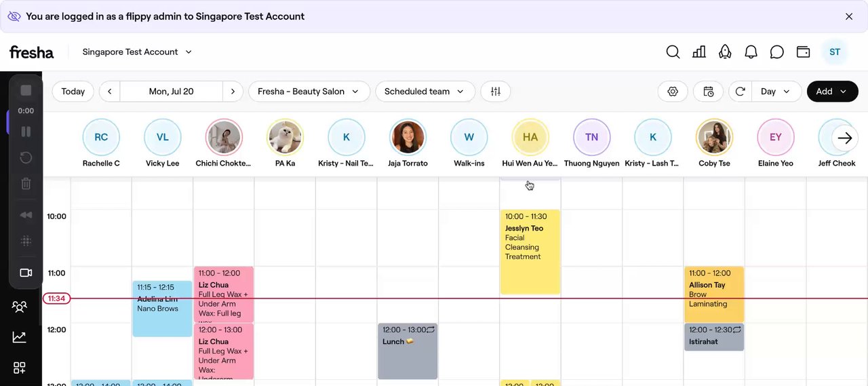Open Jesslyn Teo's Facial Cleansing appointment
Screen dimensions: 868x386
(530, 252)
